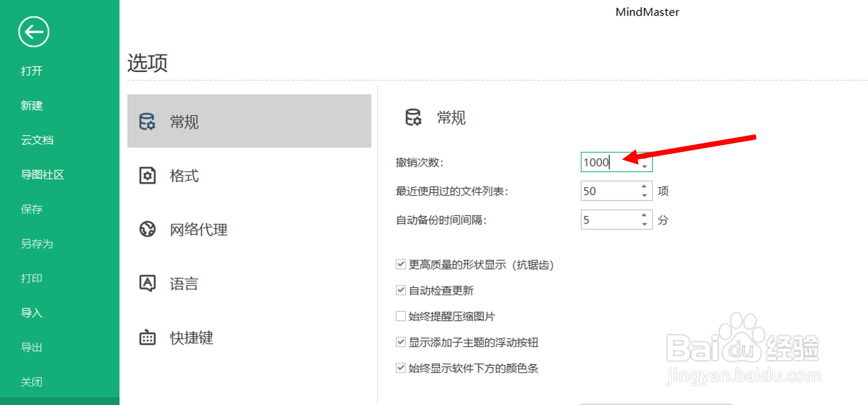
Task: Toggle 自动检查更新 checkbox
Action: click(401, 290)
